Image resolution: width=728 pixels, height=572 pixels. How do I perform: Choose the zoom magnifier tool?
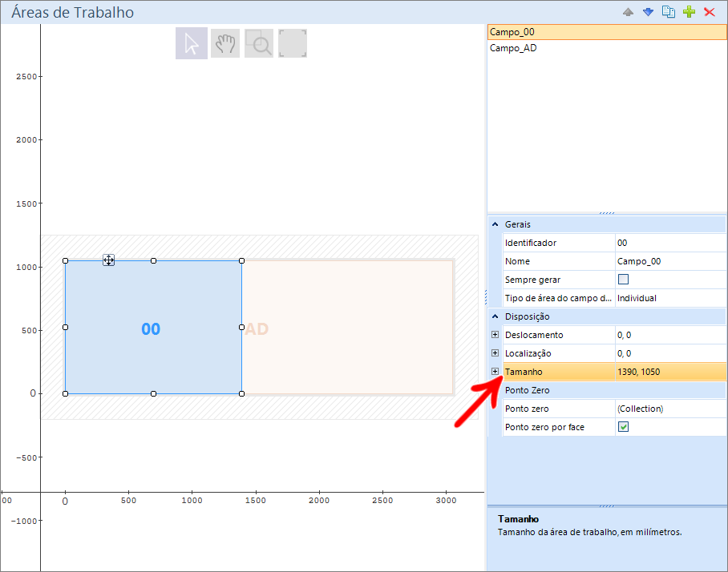pos(259,43)
